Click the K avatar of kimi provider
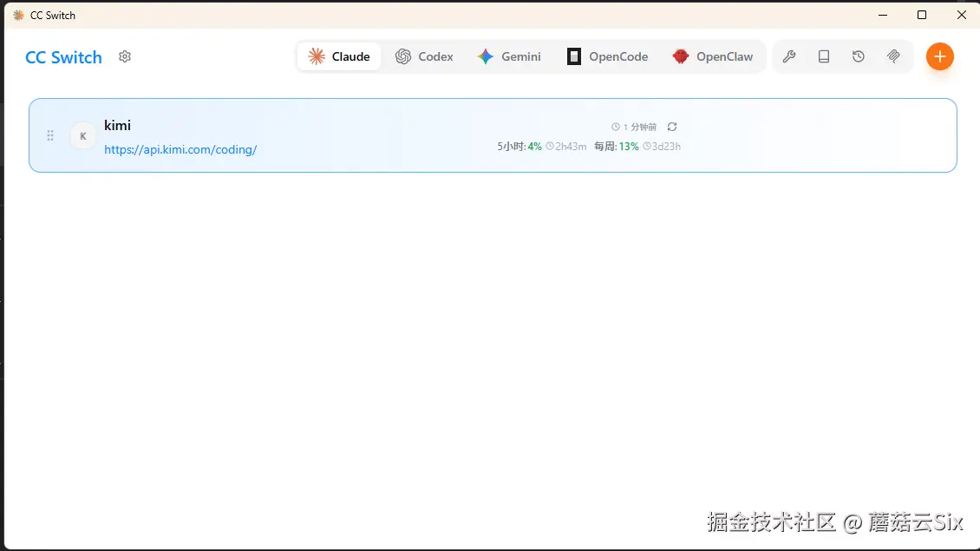This screenshot has width=980, height=551. 83,135
